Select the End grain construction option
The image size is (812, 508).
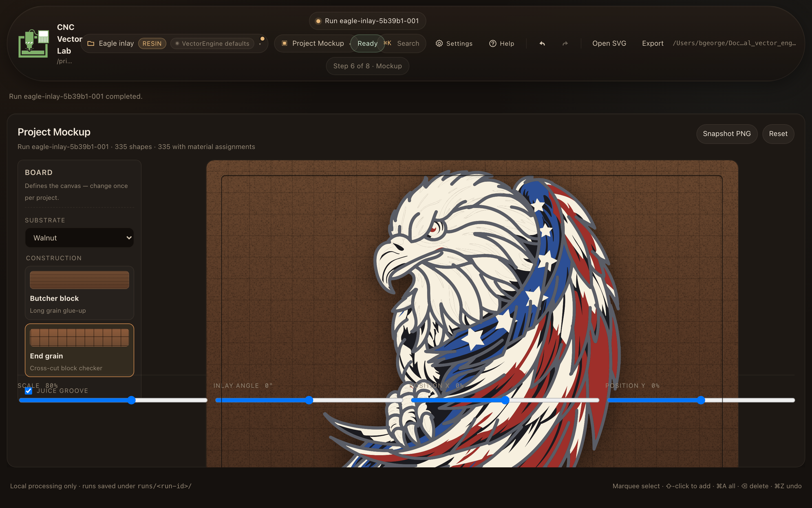tap(80, 350)
